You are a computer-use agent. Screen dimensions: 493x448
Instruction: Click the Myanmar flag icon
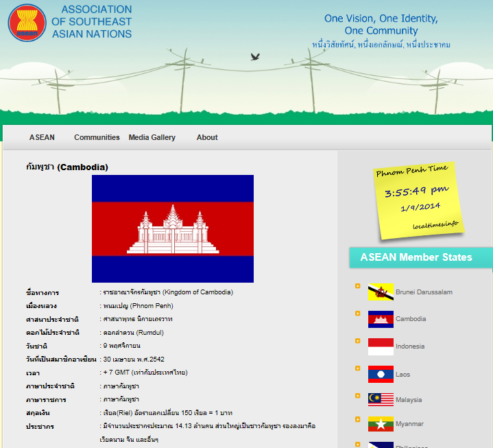click(381, 425)
